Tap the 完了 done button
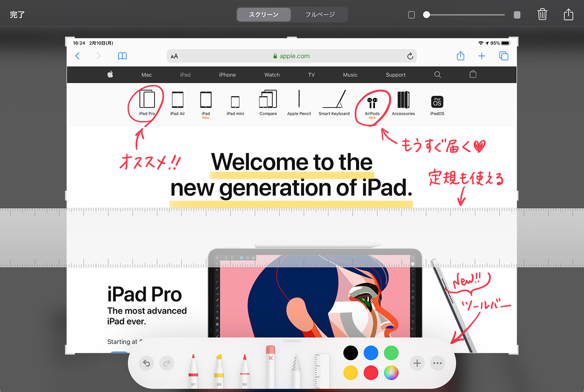This screenshot has width=584, height=392. (17, 15)
